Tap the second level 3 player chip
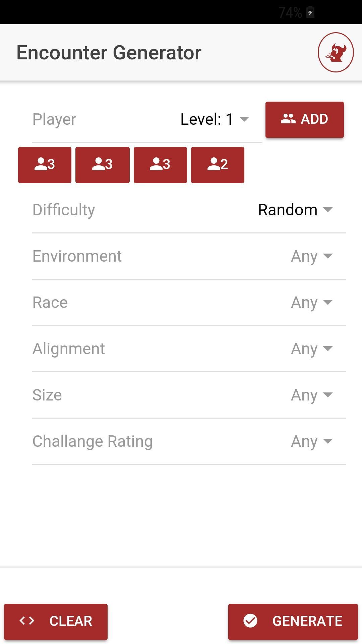Viewport: 362px width, 644px height. coord(102,165)
